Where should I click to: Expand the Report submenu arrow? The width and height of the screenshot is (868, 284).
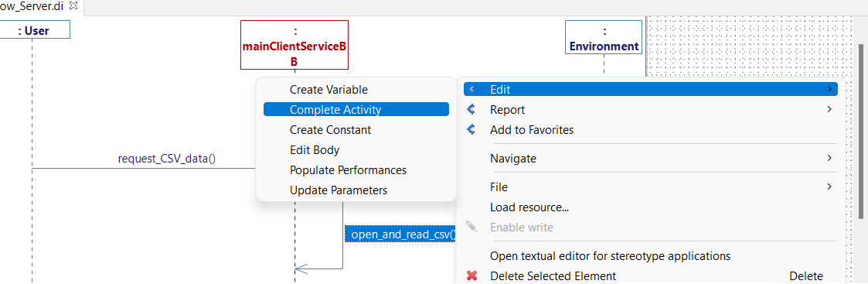829,109
